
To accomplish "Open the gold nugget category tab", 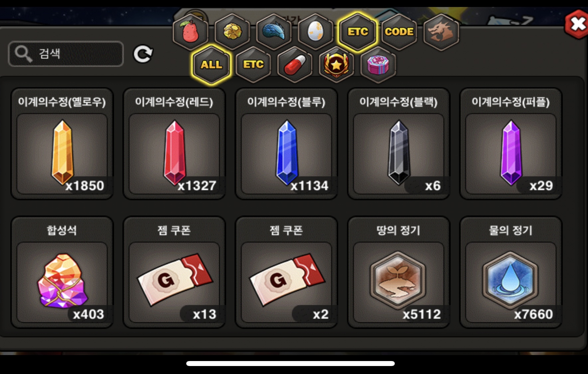I will point(232,32).
